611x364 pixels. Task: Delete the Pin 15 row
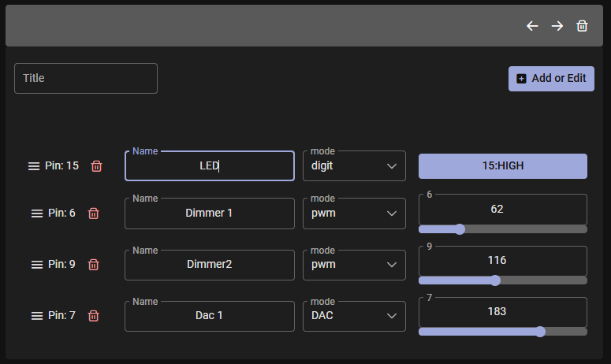click(96, 166)
